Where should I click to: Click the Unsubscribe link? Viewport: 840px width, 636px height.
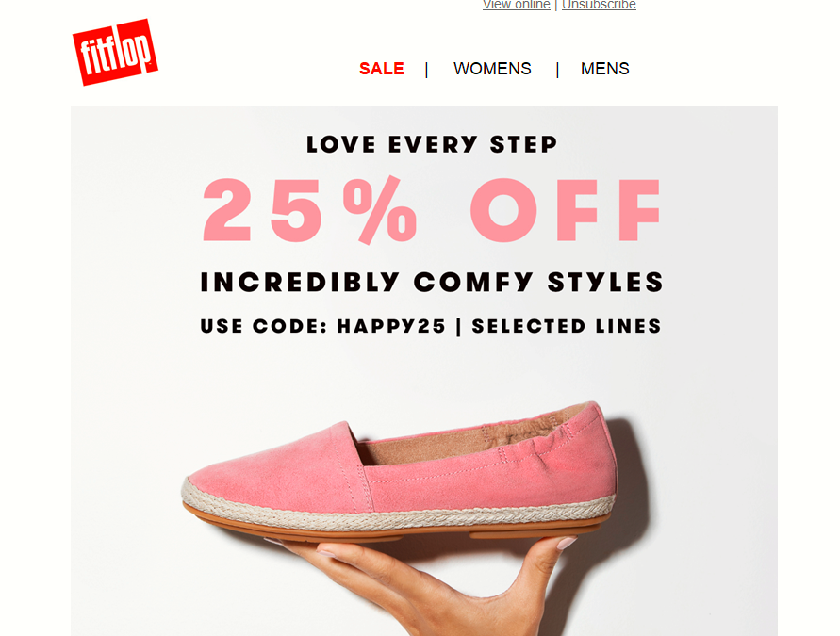[599, 5]
